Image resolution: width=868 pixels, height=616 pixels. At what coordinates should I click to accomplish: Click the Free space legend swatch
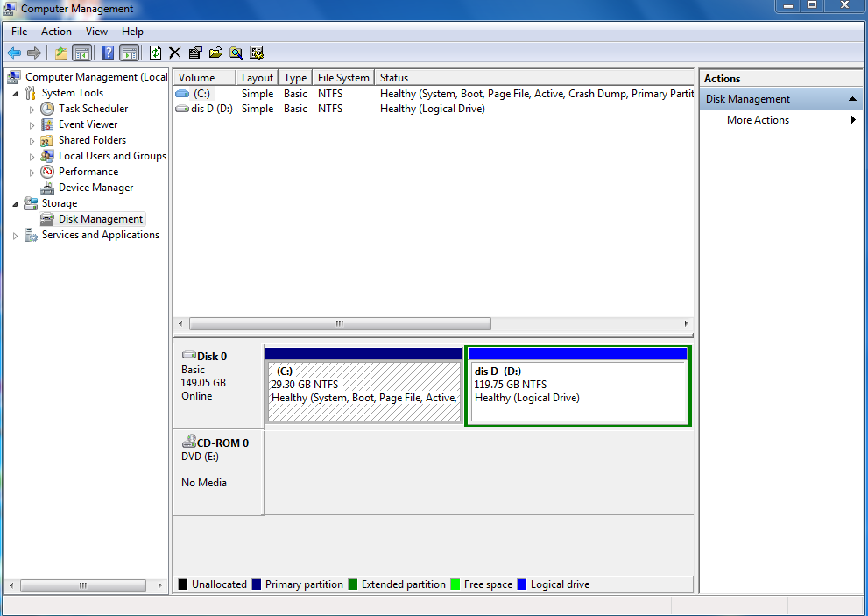point(455,584)
